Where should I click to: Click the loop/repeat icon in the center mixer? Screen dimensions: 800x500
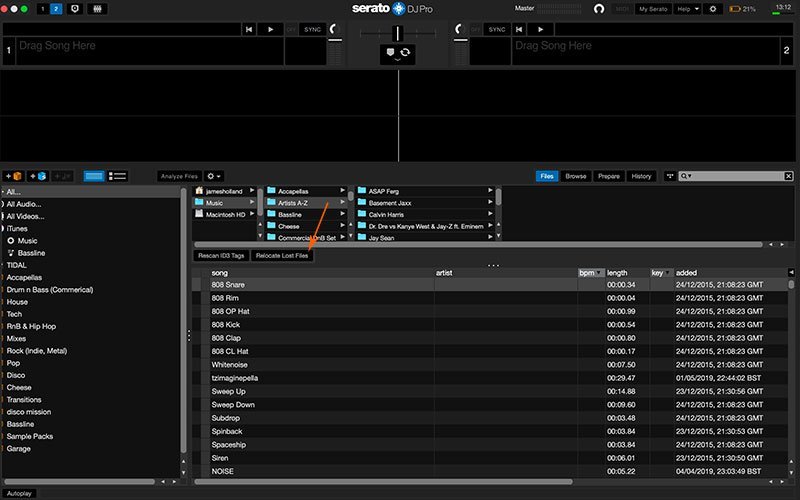[x=405, y=52]
